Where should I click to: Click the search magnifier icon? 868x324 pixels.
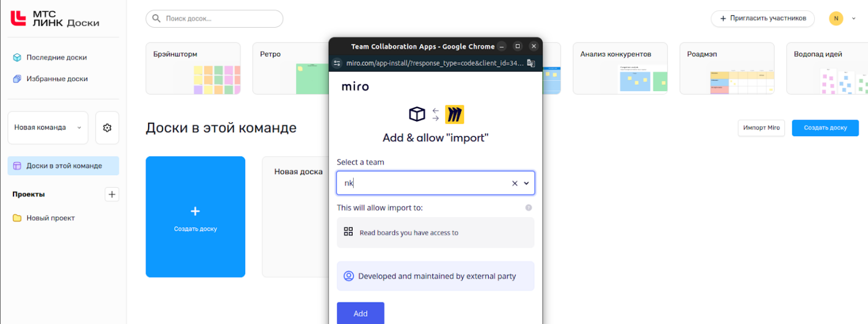tap(156, 19)
